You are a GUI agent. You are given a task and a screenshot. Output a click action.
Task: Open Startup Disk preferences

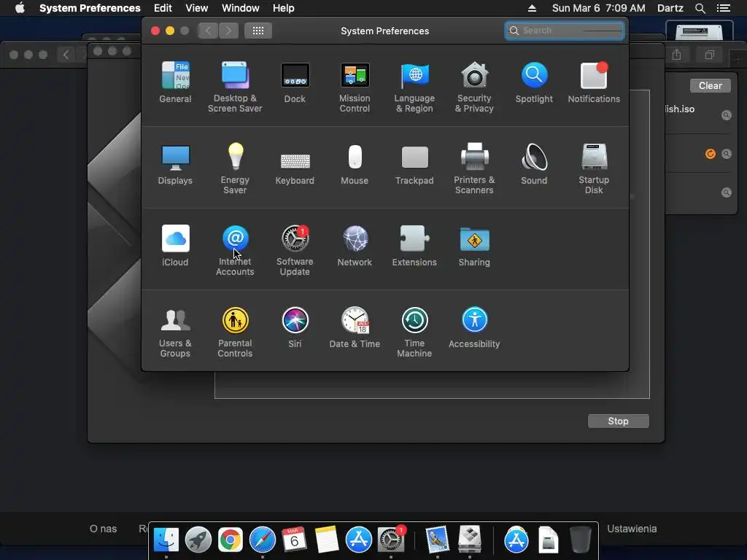pos(594,168)
